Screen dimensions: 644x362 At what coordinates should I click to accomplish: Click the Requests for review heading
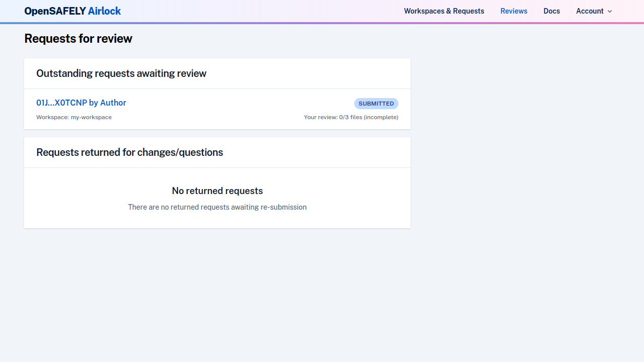78,39
